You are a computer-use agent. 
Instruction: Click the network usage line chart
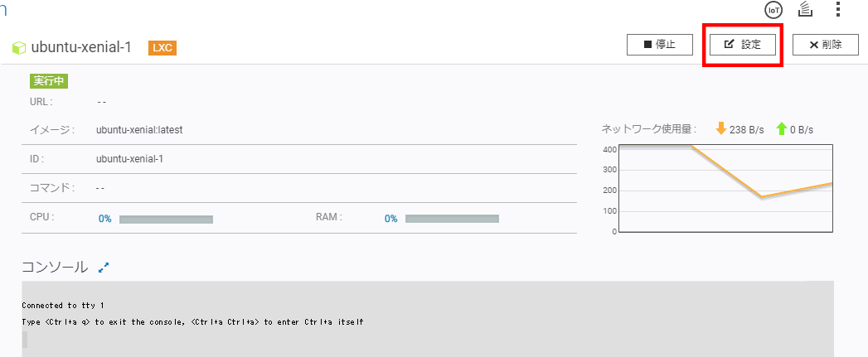point(725,189)
